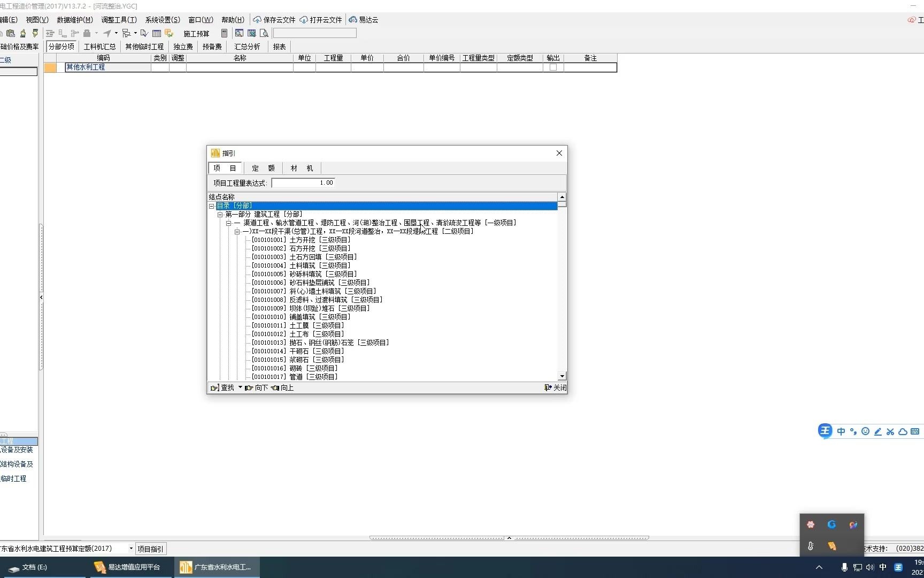Select 材机 tab in 指引 dialog
This screenshot has height=578, width=924.
(x=302, y=168)
